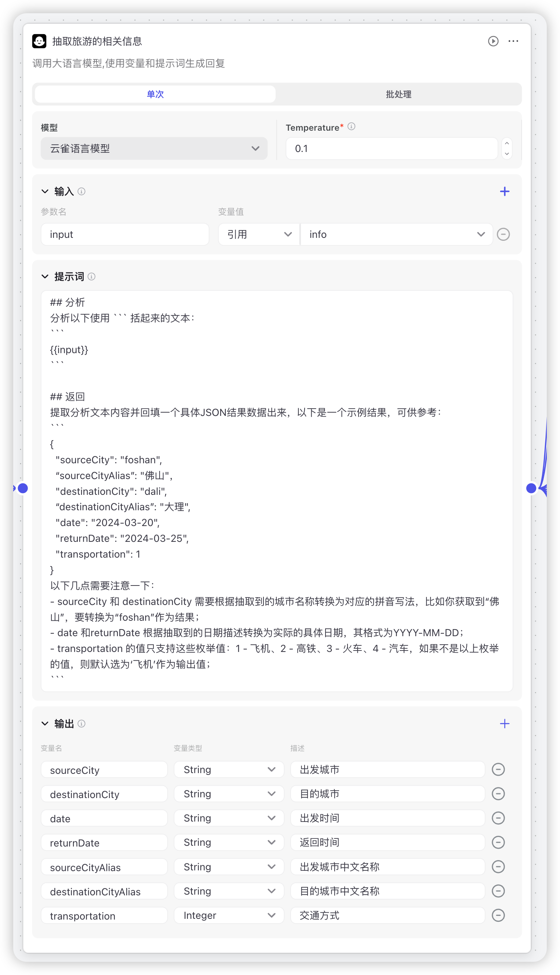Screen dimensions: 560x975
Task: Edit the 交通方式 description field
Action: pyautogui.click(x=387, y=916)
